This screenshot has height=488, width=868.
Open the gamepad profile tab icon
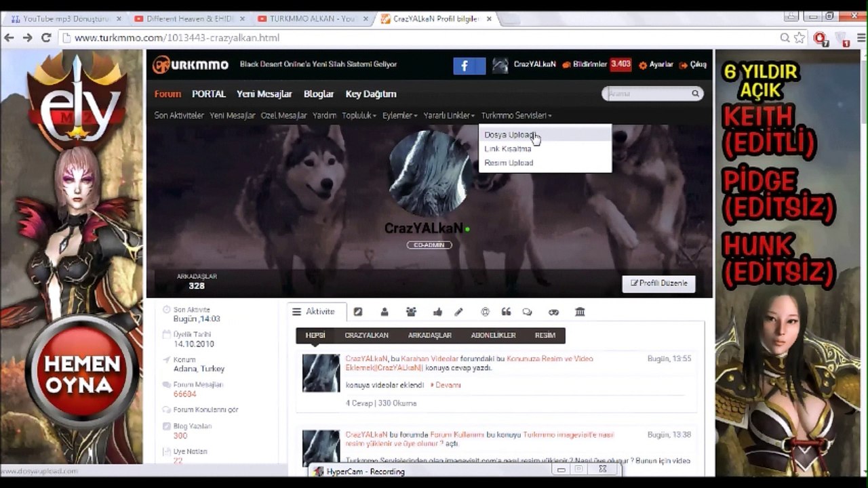(x=553, y=312)
